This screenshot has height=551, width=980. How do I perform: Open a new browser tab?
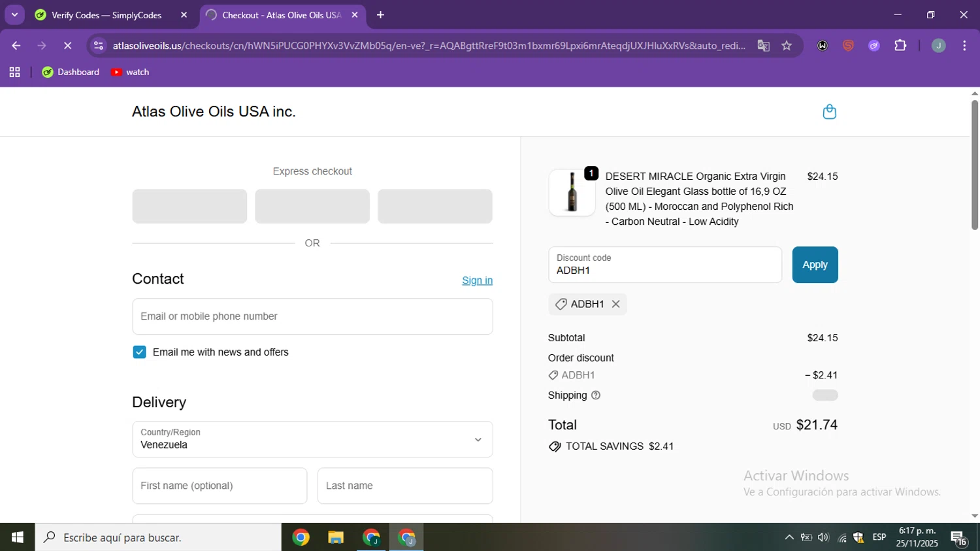click(380, 15)
